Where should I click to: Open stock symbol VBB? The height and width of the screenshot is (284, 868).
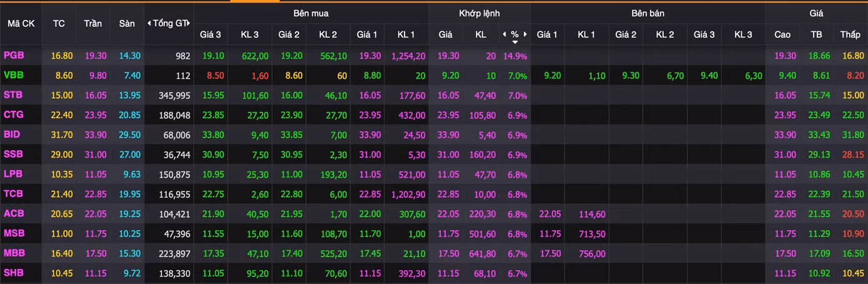tap(14, 76)
